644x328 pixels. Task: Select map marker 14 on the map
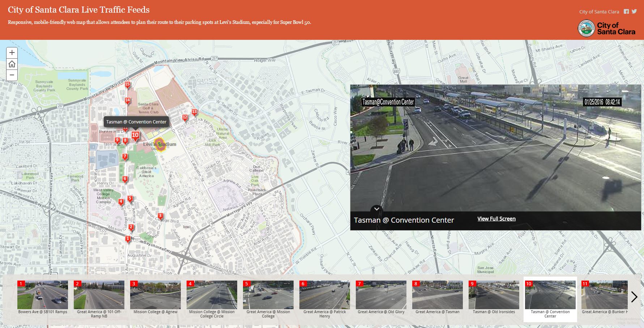pyautogui.click(x=127, y=101)
